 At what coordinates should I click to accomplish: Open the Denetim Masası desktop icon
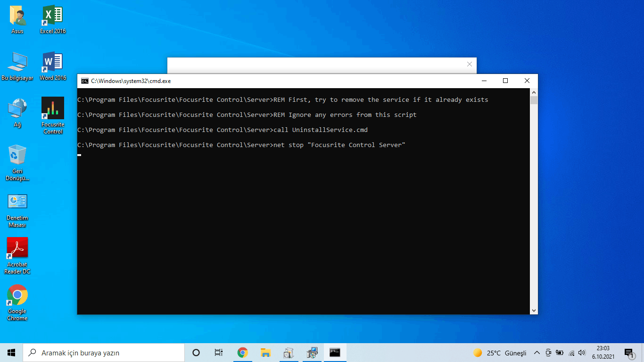[17, 210]
